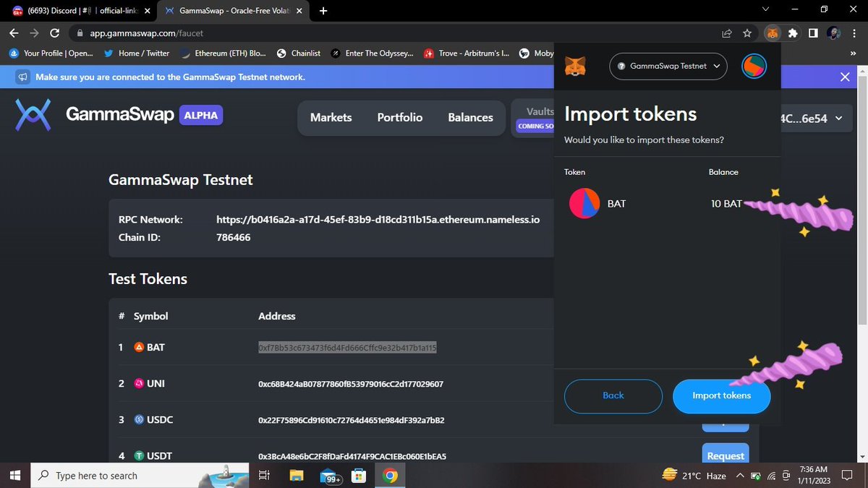The height and width of the screenshot is (488, 868).
Task: Click the Windows search box
Action: coord(141,475)
